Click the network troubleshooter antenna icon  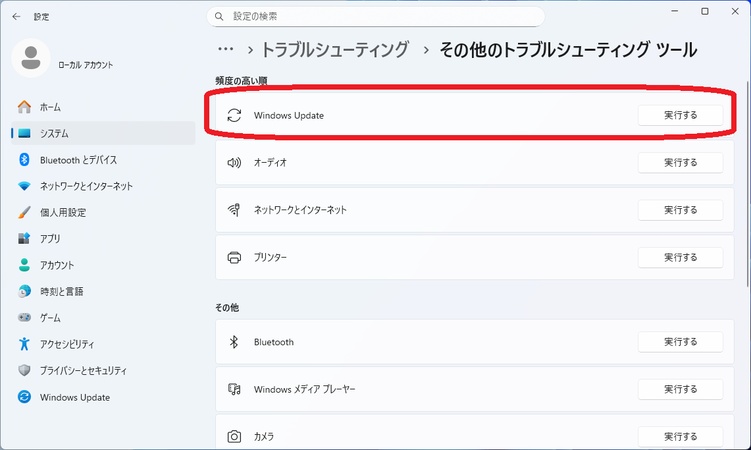[x=234, y=210]
